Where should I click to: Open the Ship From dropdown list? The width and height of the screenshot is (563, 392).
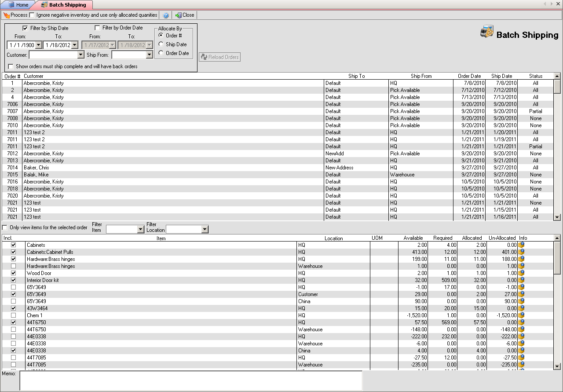point(150,55)
